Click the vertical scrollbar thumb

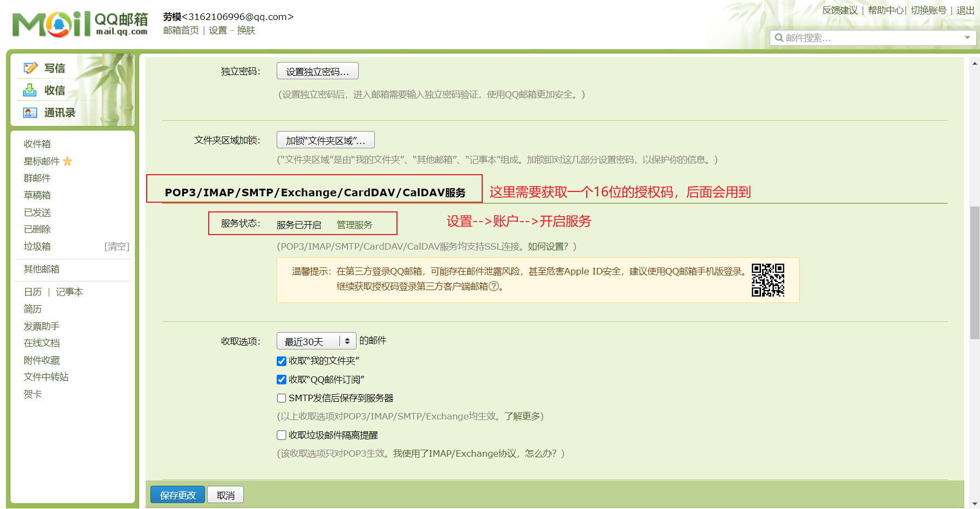(975, 273)
